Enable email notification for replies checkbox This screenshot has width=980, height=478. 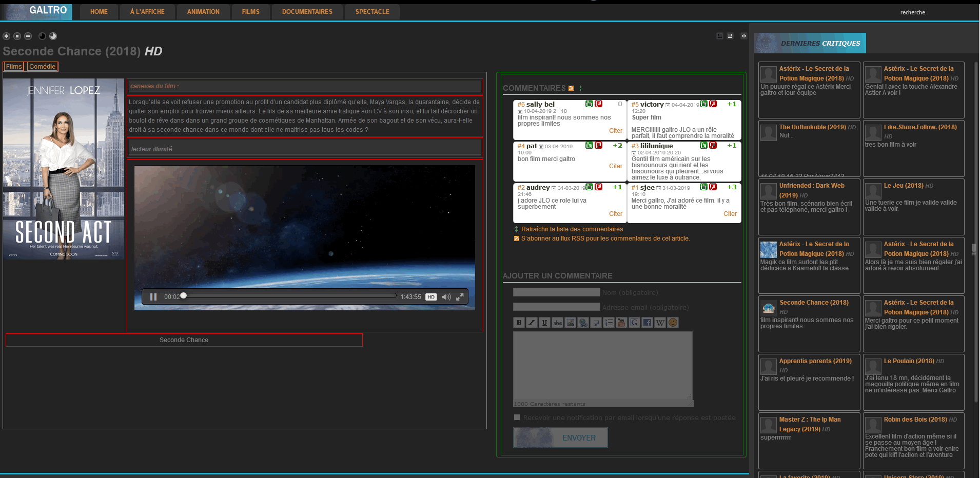click(517, 417)
